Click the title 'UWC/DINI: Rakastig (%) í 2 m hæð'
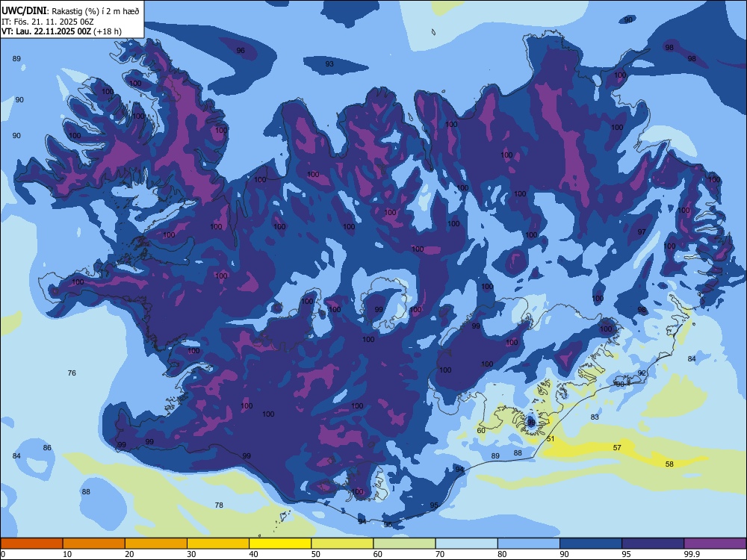 tap(70, 11)
